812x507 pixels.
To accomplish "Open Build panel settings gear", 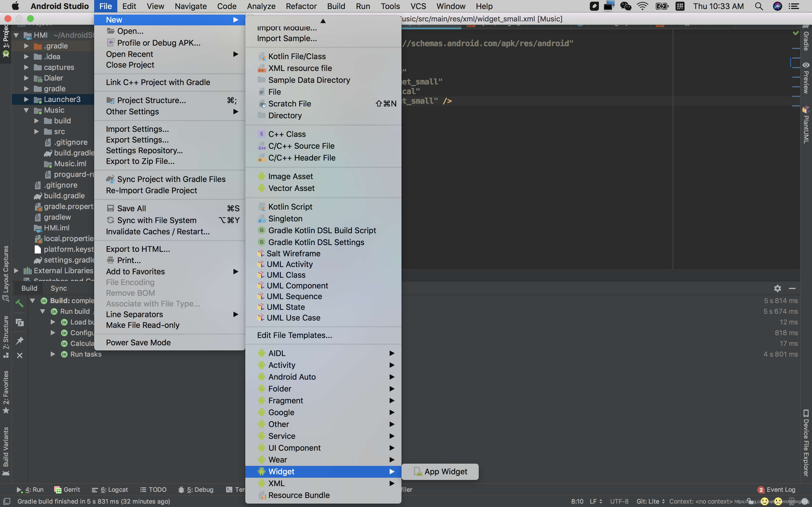I will click(777, 288).
